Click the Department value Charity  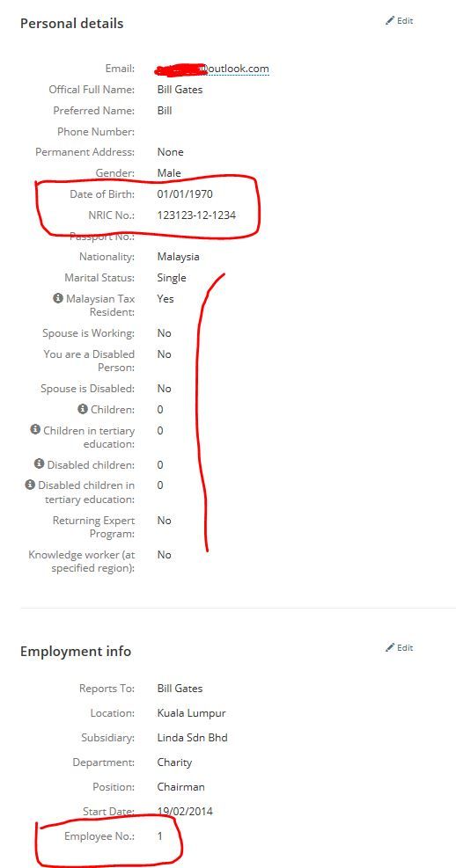(x=174, y=762)
